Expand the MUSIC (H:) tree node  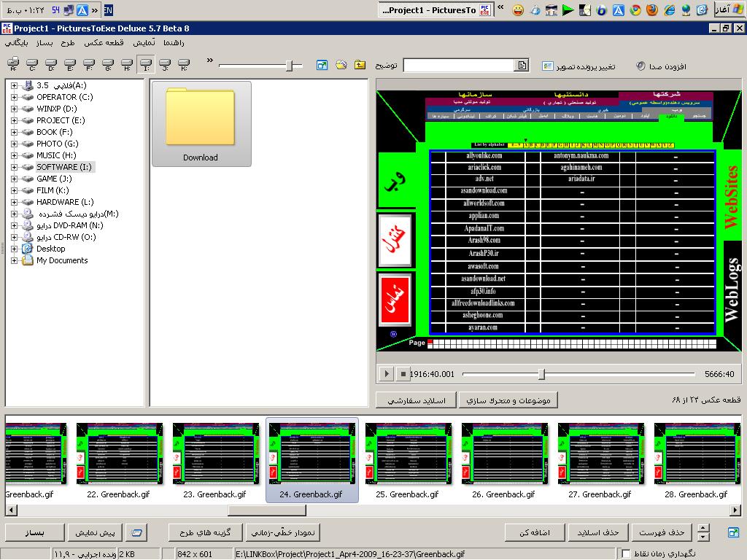(x=14, y=156)
